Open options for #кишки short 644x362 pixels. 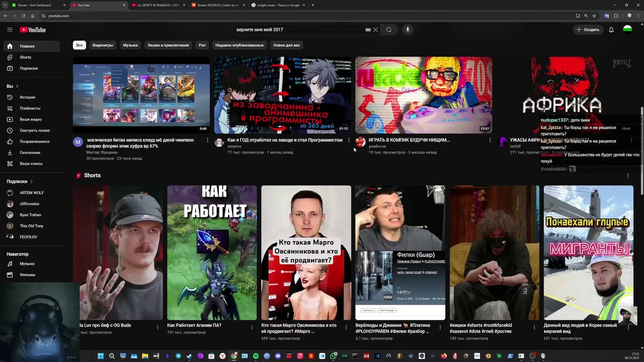coord(534,327)
